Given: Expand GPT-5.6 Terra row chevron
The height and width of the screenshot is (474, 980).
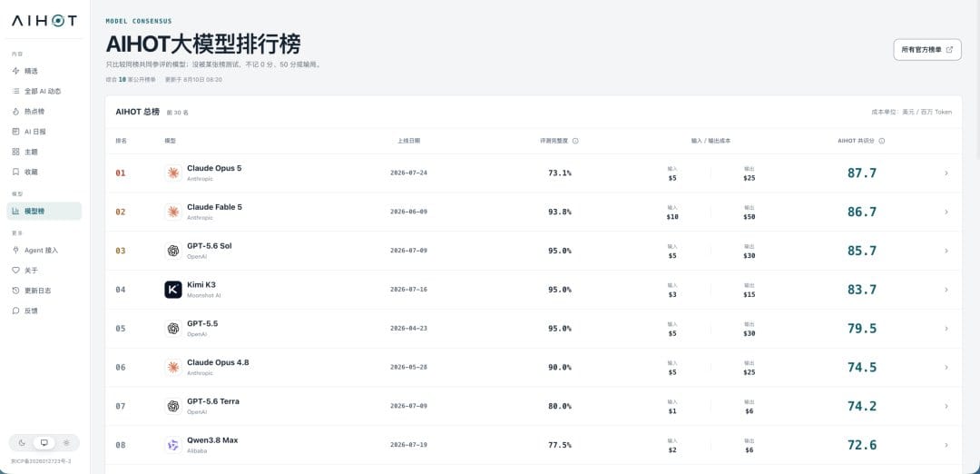Looking at the screenshot, I should pos(946,406).
